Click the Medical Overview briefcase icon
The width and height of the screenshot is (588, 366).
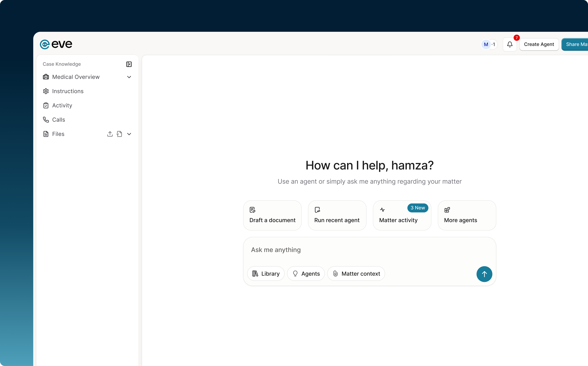[46, 77]
